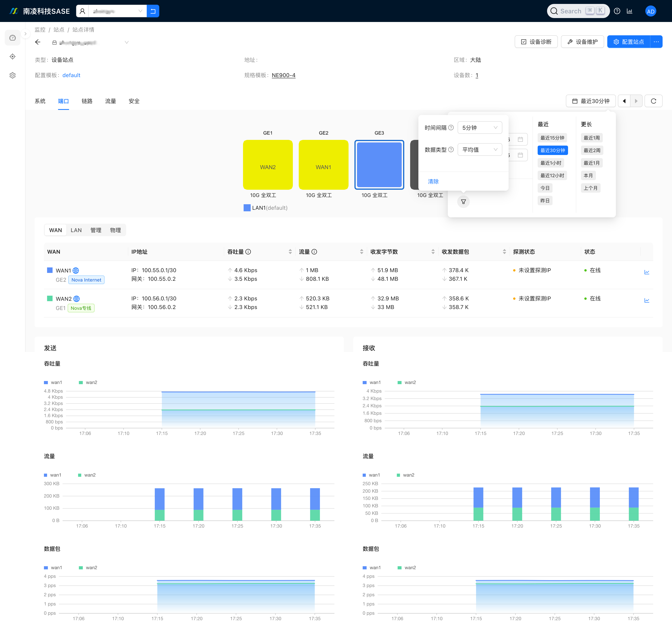Click the WAN2 globe icon

(x=76, y=299)
